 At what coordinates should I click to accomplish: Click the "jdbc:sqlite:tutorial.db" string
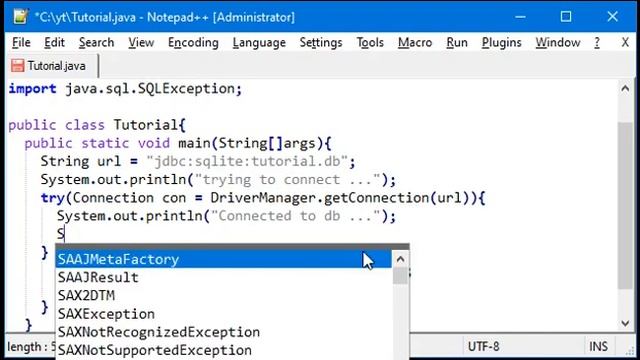pyautogui.click(x=247, y=161)
